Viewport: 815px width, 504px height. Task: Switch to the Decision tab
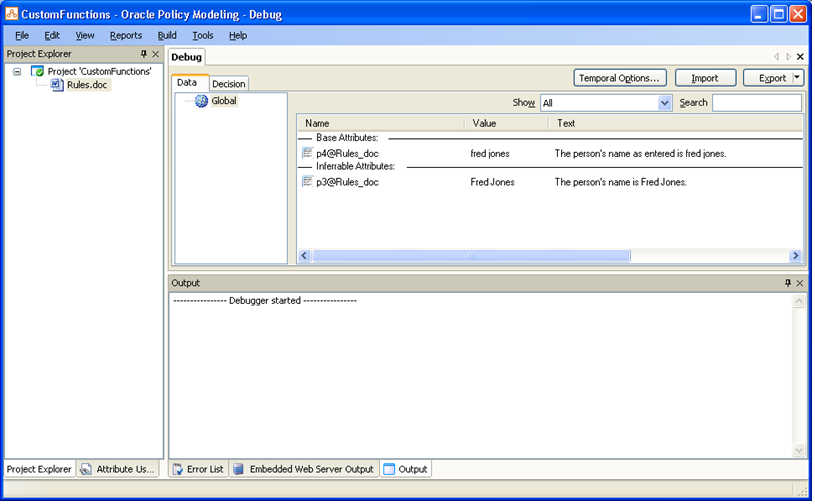click(x=228, y=84)
